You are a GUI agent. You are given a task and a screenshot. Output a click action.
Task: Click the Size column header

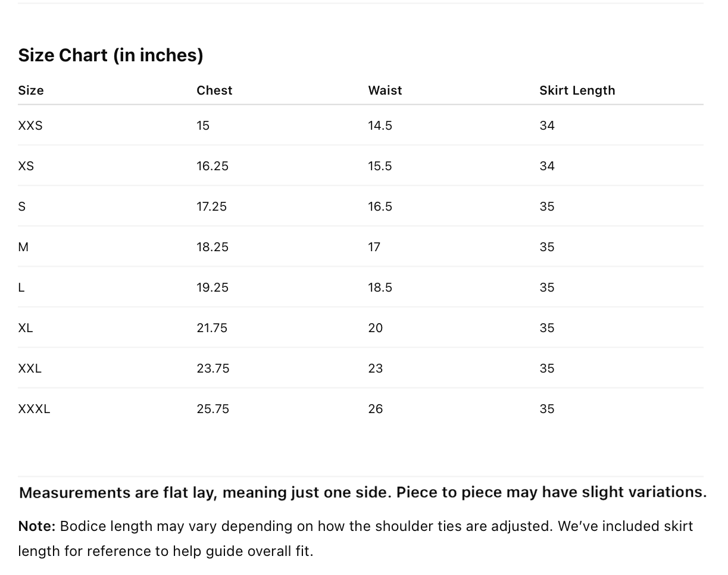pos(31,90)
